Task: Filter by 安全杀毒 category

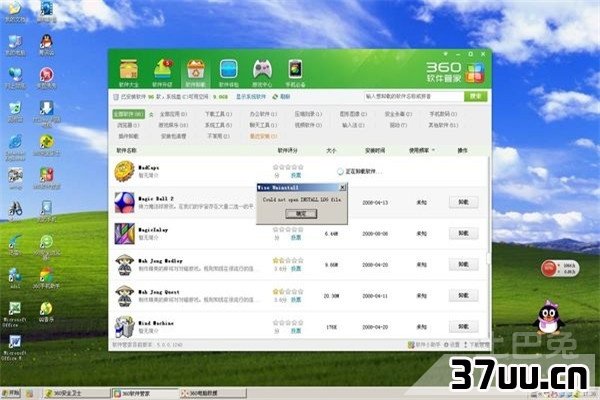Action: (398, 114)
